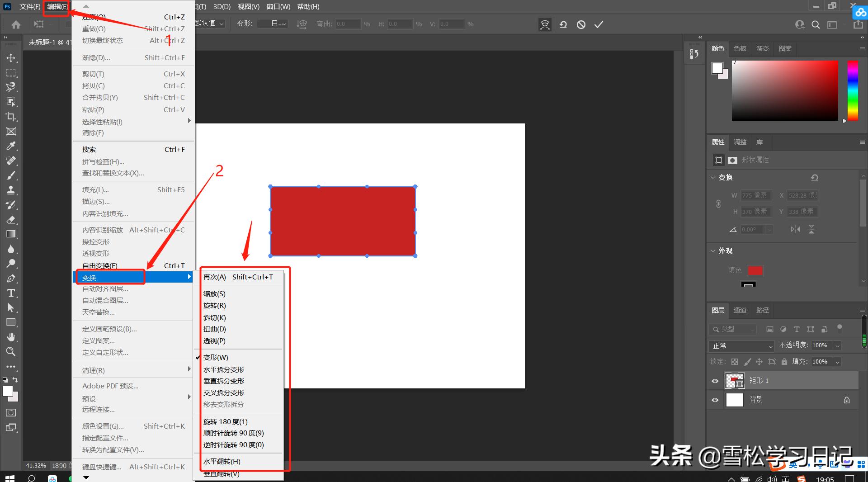868x482 pixels.
Task: Select the Hand tool
Action: pos(11,337)
